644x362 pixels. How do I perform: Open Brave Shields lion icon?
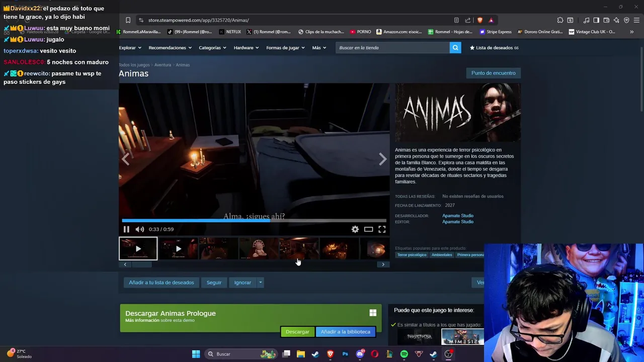point(480,20)
